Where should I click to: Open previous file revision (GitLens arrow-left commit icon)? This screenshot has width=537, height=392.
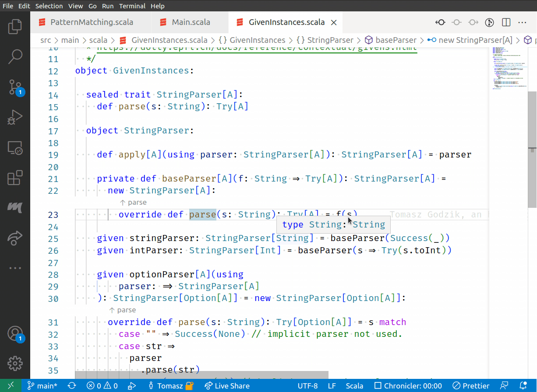click(440, 22)
